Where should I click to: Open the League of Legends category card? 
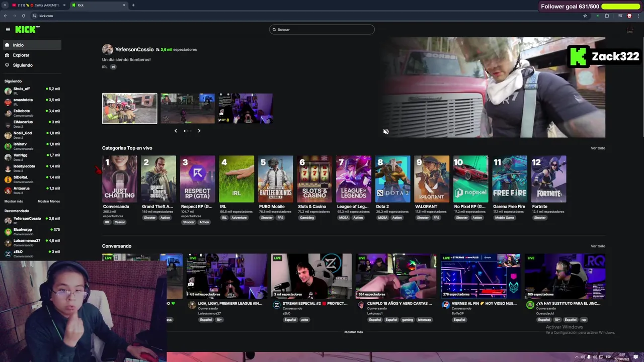(x=354, y=179)
